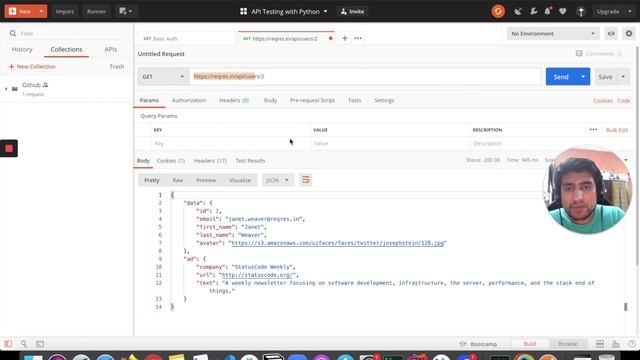Click the New Collection link
Image resolution: width=640 pixels, height=360 pixels.
(32, 67)
